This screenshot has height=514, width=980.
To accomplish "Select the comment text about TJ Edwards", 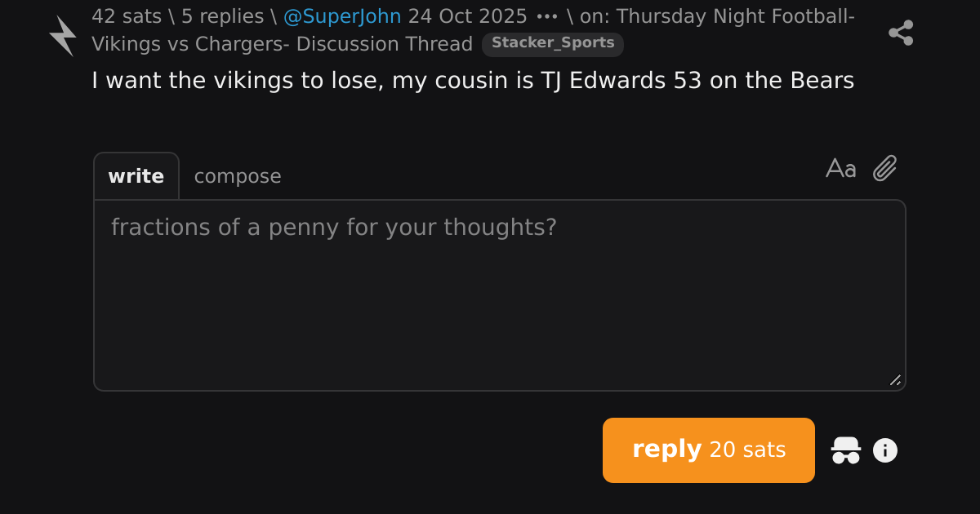I will [473, 81].
